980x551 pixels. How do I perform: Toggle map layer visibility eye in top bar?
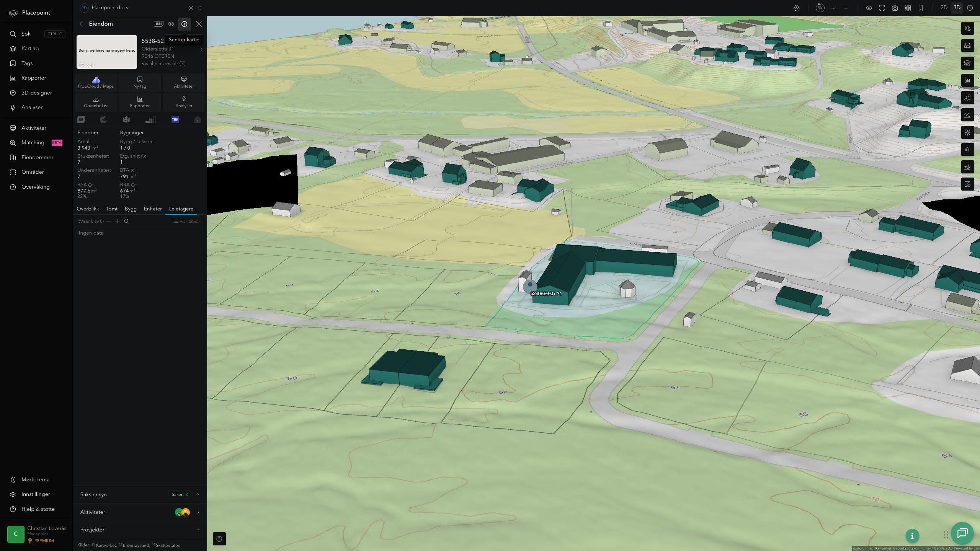[x=869, y=8]
